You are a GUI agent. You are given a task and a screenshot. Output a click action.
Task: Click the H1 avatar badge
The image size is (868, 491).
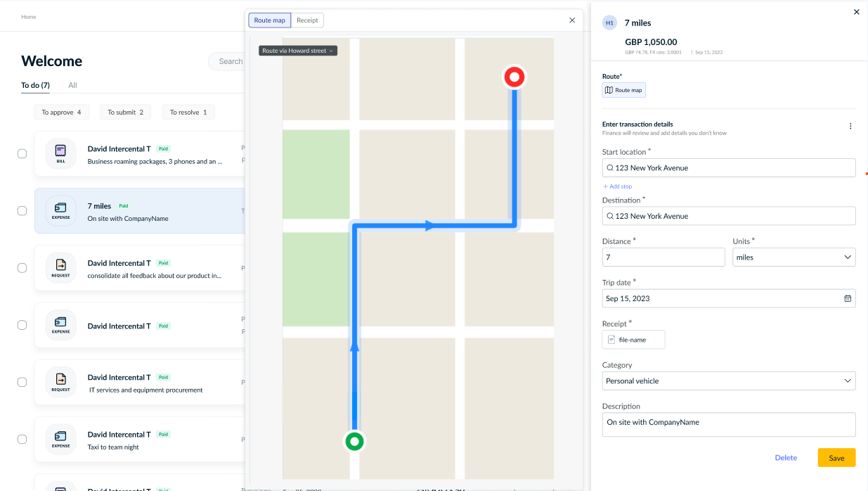pos(609,23)
